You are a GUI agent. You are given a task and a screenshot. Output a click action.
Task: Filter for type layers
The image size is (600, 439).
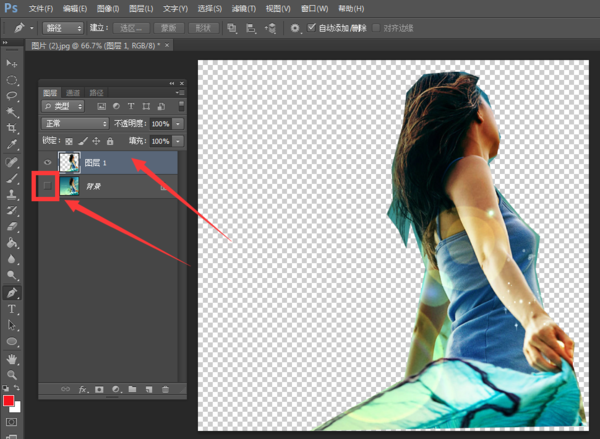click(131, 106)
